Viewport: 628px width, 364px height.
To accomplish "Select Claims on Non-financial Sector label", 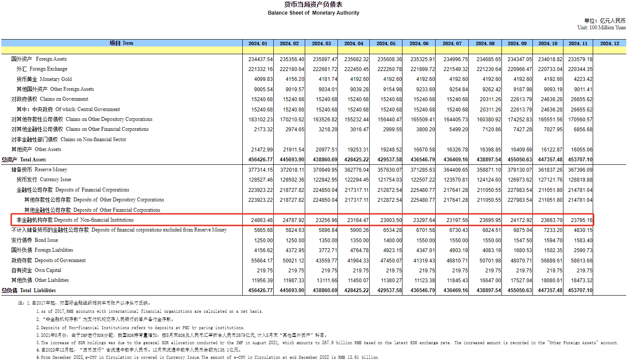I will click(69, 139).
